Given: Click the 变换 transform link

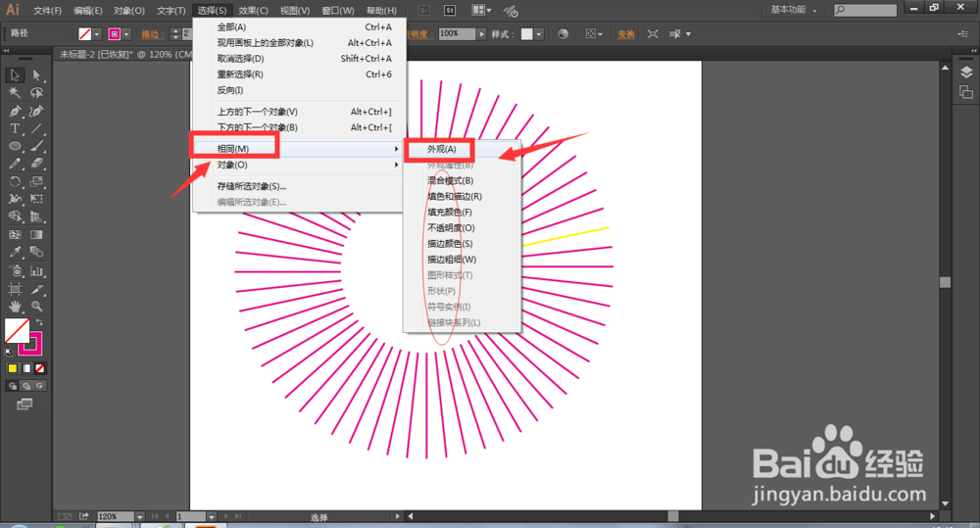Looking at the screenshot, I should tap(626, 34).
